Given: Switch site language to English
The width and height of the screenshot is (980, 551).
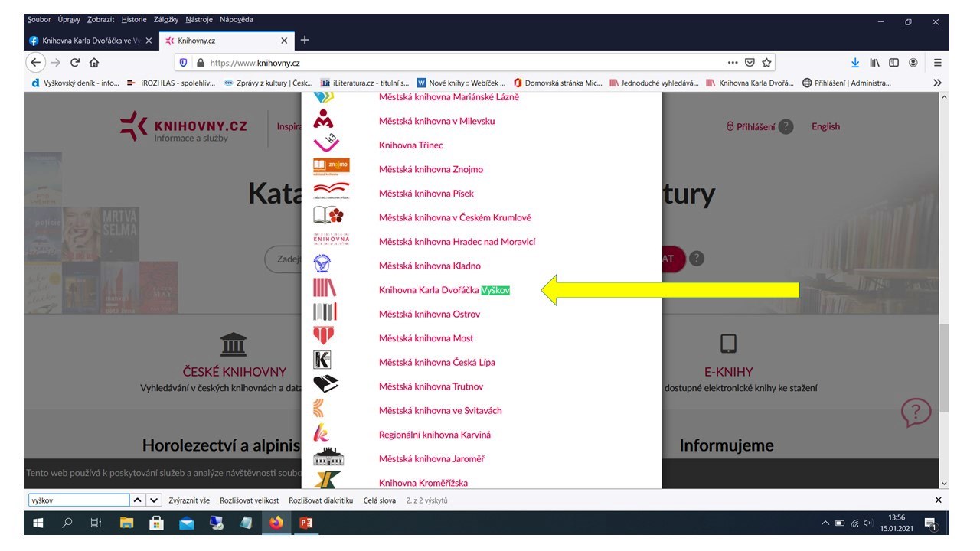Looking at the screenshot, I should 825,127.
